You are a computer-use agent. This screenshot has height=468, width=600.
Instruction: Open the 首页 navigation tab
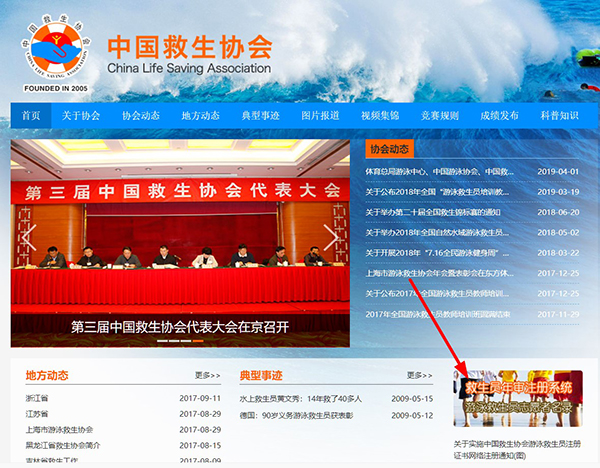pos(31,116)
